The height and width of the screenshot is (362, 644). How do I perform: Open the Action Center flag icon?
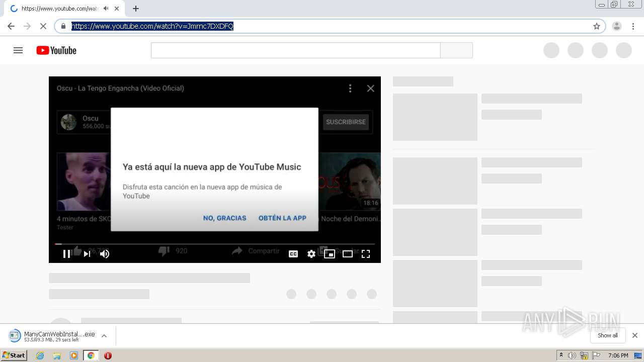595,355
